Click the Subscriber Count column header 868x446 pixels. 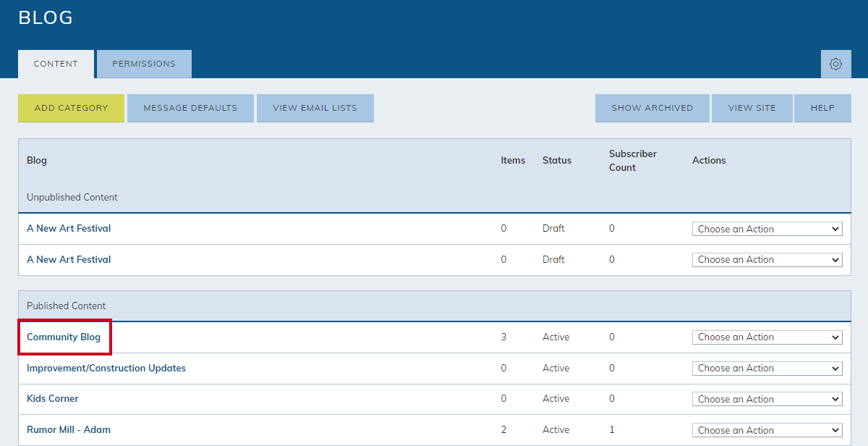(x=633, y=161)
